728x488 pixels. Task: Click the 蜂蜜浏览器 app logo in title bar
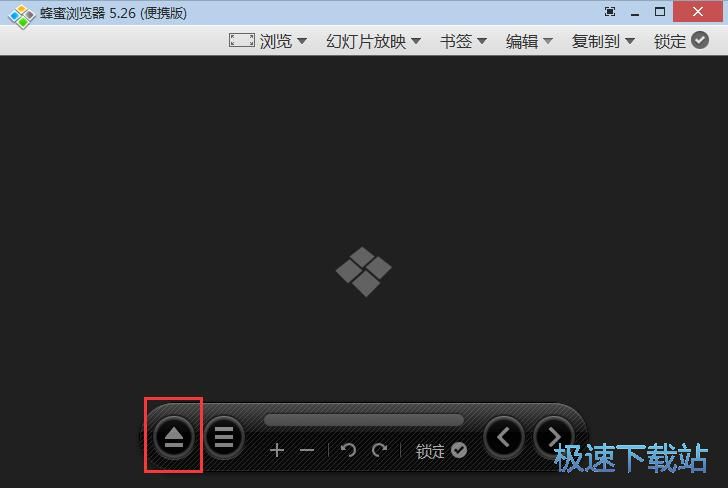click(21, 16)
